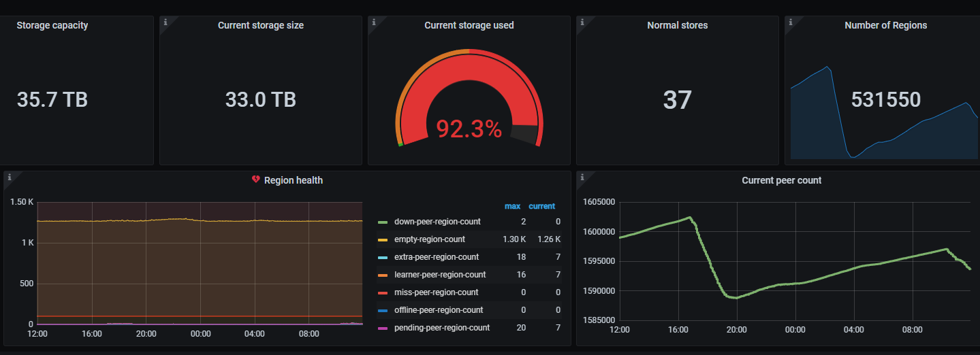
Task: Click info icon on Current storage used panel
Action: [x=373, y=21]
